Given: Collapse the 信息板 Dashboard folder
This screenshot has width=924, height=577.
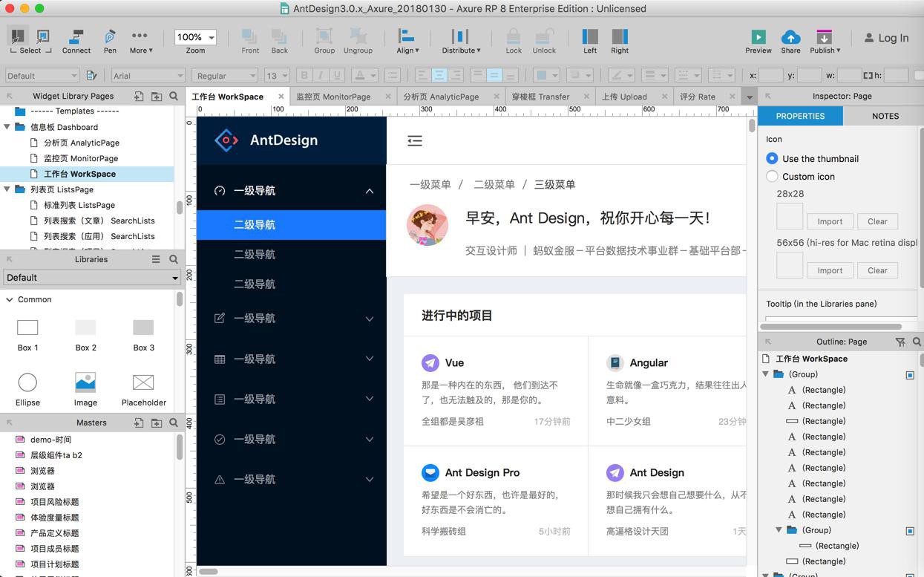Looking at the screenshot, I should [x=7, y=127].
